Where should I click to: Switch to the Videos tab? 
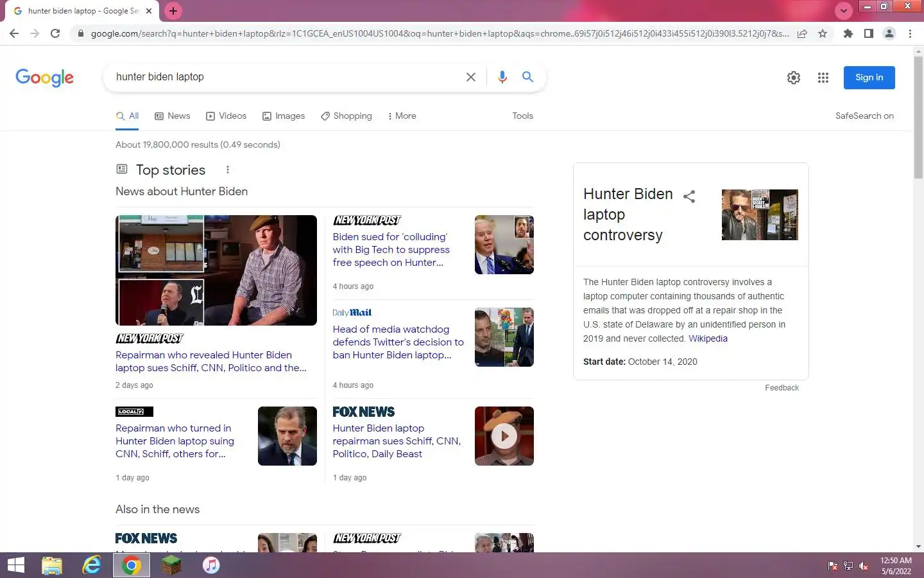coord(226,116)
